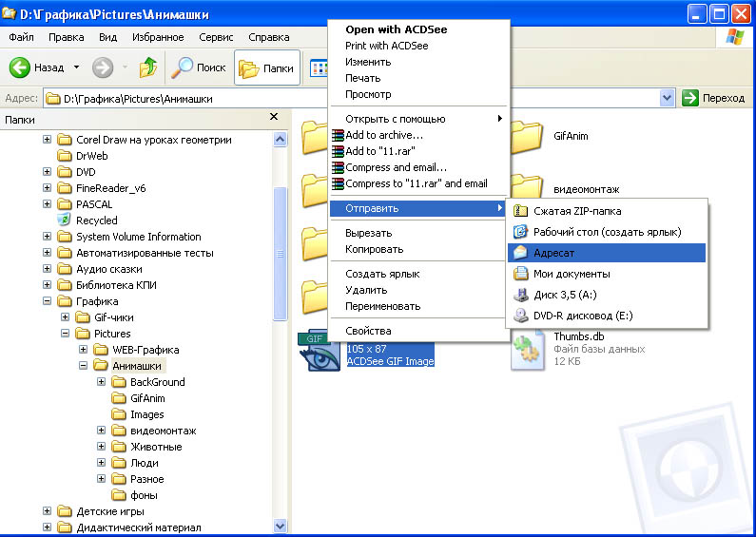
Task: Choose Создать ярлык from context menu
Action: (418, 274)
